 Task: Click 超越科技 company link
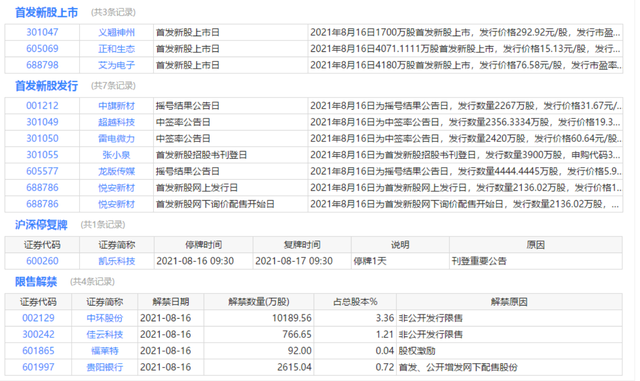(x=116, y=122)
